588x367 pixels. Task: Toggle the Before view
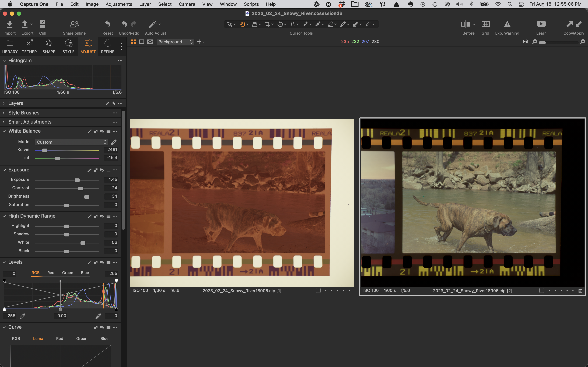click(x=465, y=24)
